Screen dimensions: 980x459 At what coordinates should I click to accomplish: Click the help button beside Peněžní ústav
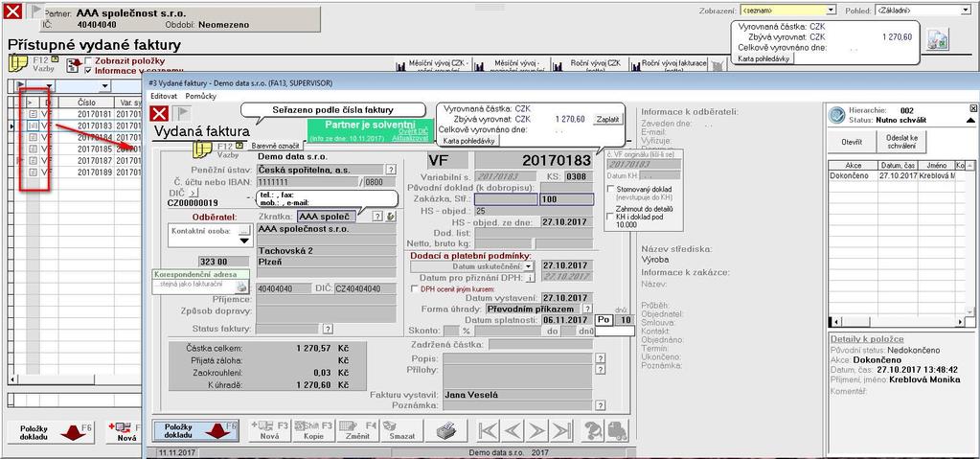coord(391,170)
